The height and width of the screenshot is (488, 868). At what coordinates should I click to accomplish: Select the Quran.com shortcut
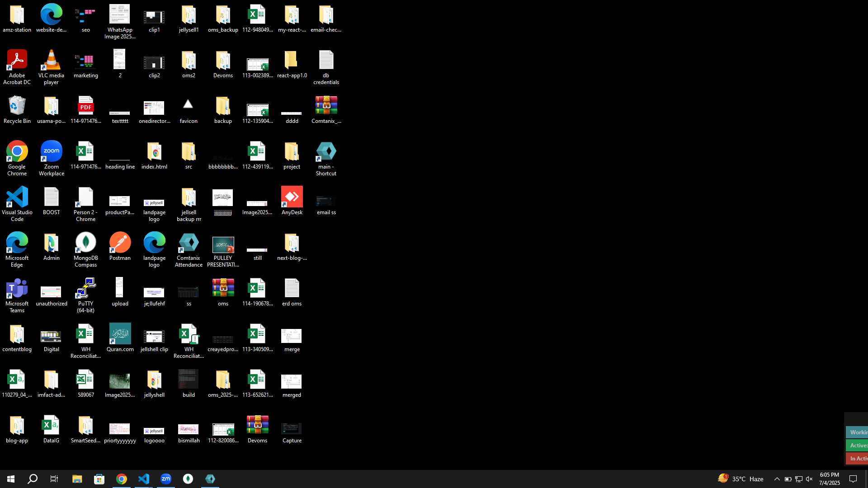click(120, 338)
